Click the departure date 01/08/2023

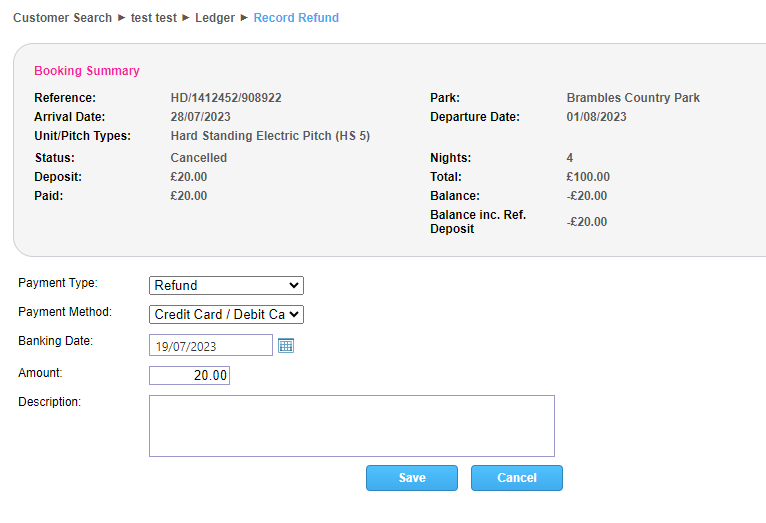click(x=596, y=117)
